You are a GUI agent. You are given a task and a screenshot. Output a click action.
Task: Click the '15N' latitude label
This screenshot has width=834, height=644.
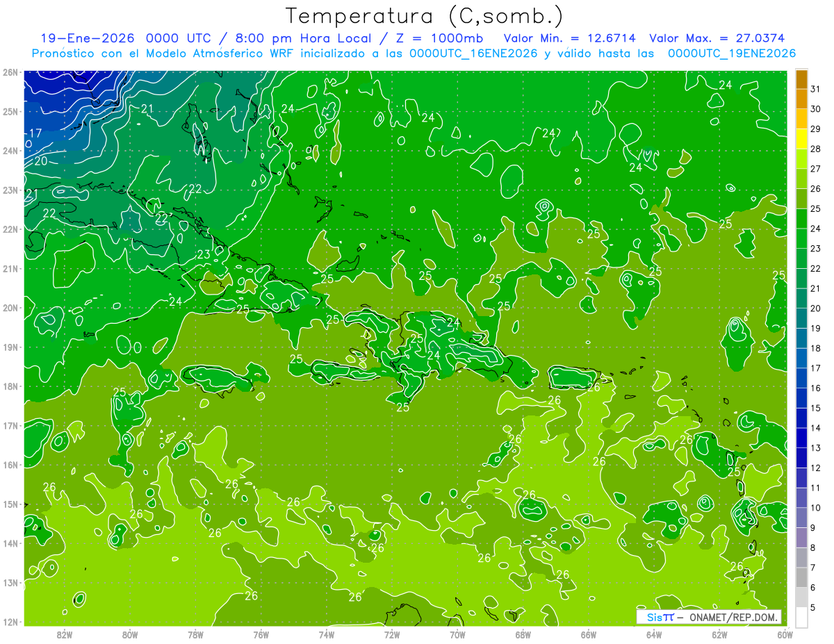pos(10,504)
